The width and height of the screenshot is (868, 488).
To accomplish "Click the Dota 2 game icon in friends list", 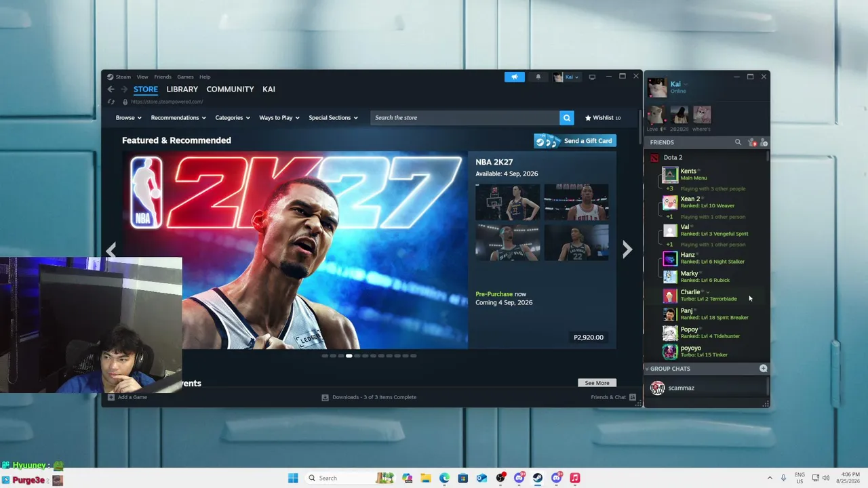I will pos(654,158).
